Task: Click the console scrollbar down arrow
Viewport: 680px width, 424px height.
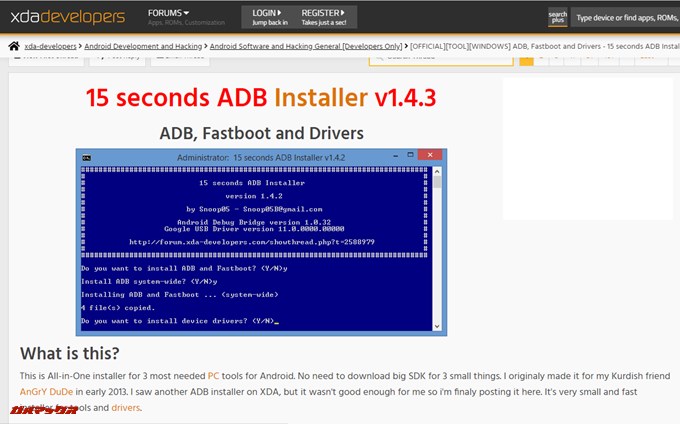Action: pos(437,326)
